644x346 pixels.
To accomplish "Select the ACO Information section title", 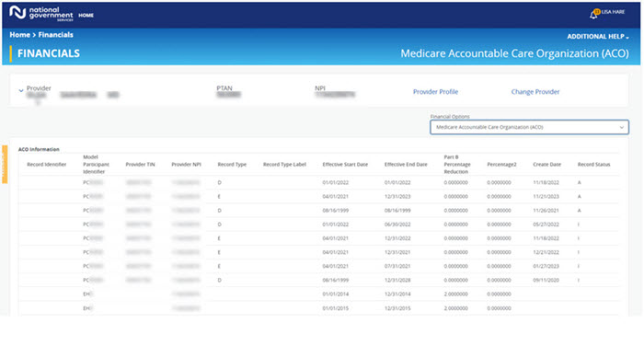I will (x=39, y=149).
